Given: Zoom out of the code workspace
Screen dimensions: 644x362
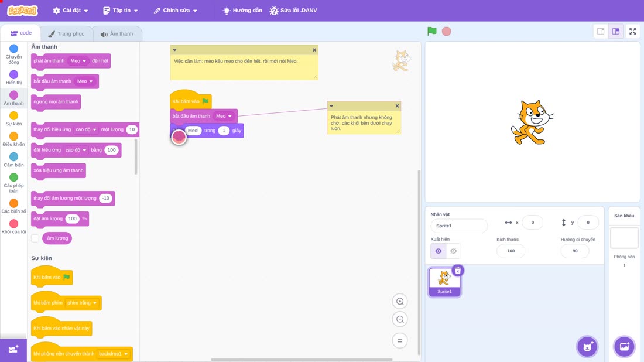Looking at the screenshot, I should (400, 319).
